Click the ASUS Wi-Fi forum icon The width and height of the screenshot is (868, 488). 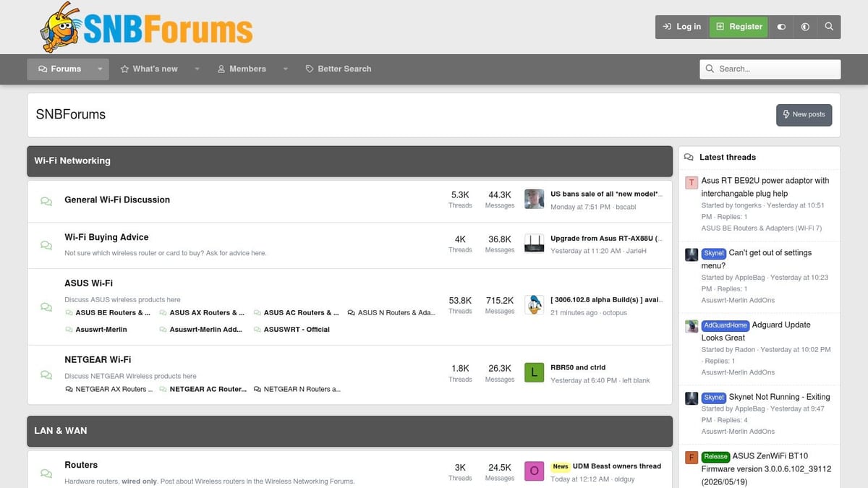46,307
